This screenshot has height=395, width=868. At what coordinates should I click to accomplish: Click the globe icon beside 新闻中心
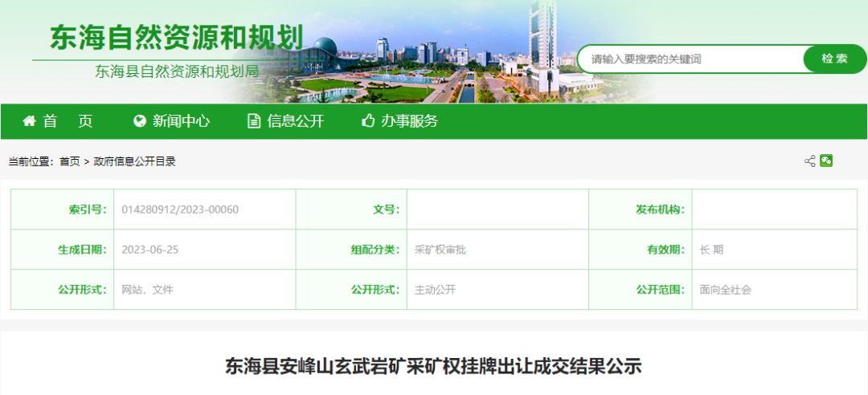tap(140, 121)
